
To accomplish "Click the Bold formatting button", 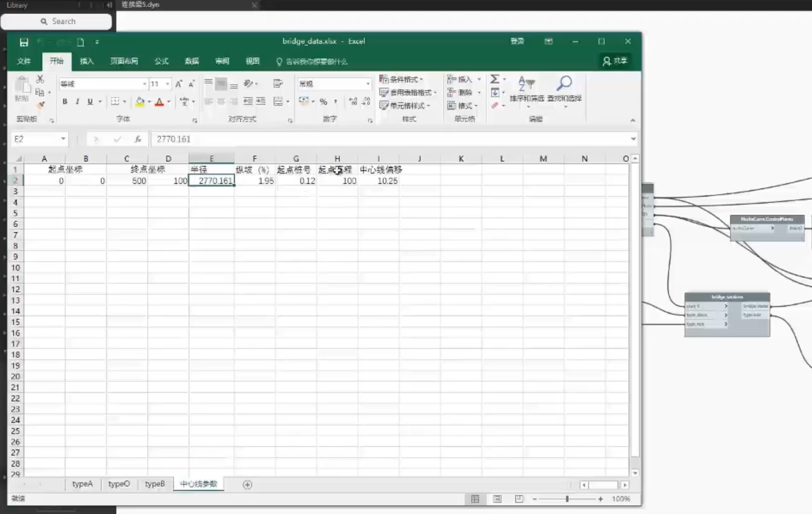I will coord(65,102).
